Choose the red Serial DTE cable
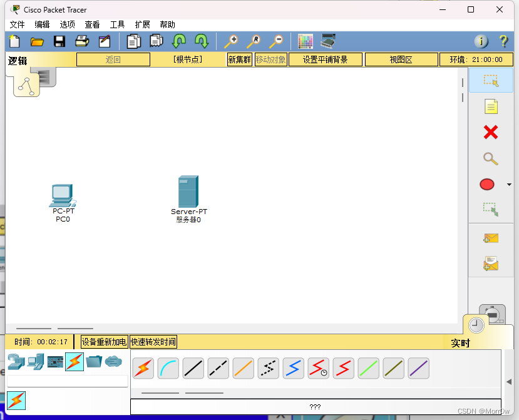Screen dimensions: 519x420 [x=344, y=368]
